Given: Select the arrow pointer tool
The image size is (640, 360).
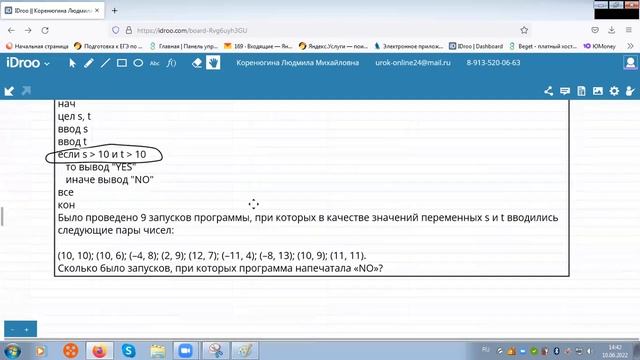Looking at the screenshot, I should click(x=73, y=63).
